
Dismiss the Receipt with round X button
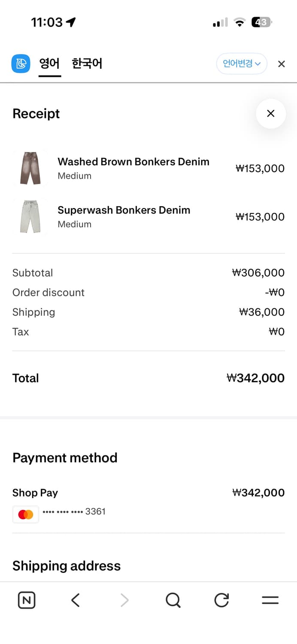coord(271,114)
